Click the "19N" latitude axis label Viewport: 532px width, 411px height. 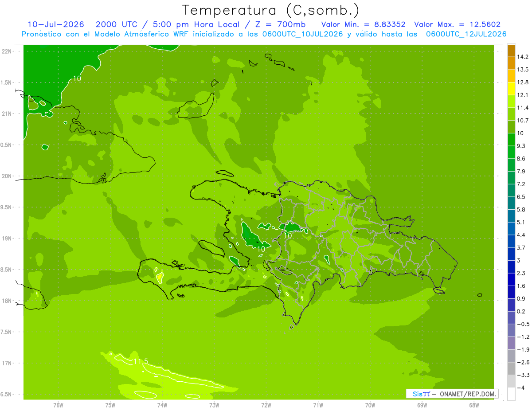pos(7,238)
